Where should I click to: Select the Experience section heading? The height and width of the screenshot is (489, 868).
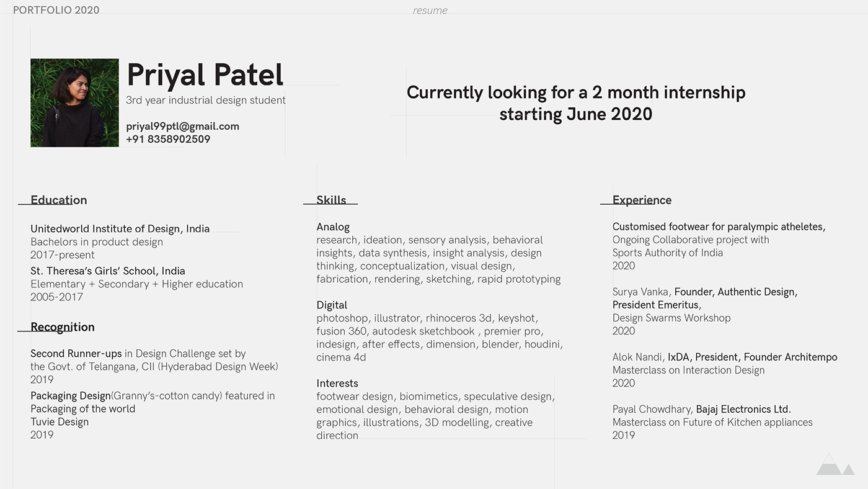coord(642,200)
